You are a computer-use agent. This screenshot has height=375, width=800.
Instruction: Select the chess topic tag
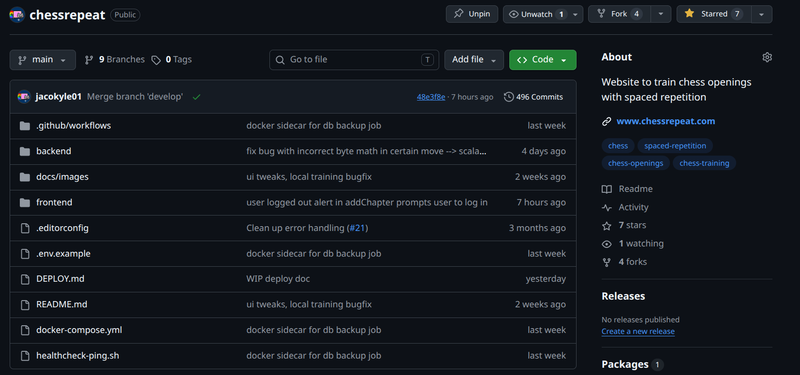tap(618, 146)
